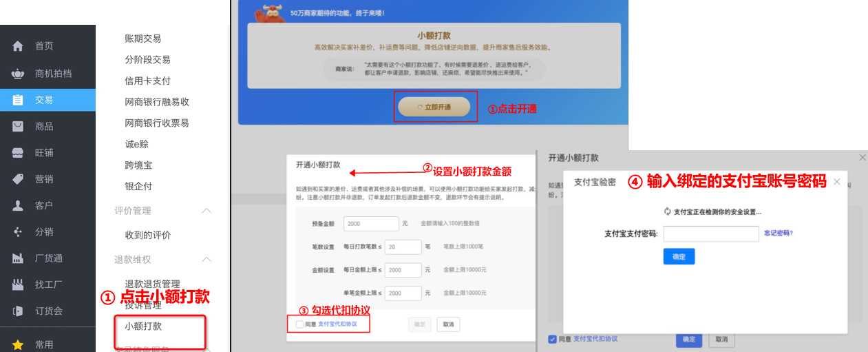Click the 忘记密码 link
868x352 pixels.
778,234
